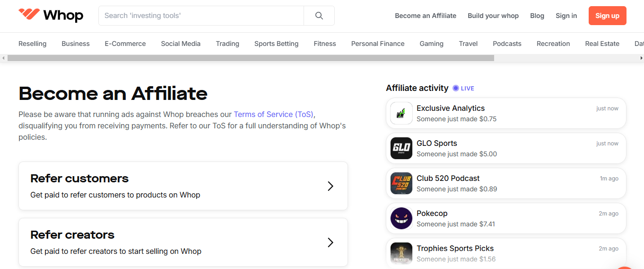Open the Real Estate category
Viewport: 644px width, 269px height.
pyautogui.click(x=602, y=44)
